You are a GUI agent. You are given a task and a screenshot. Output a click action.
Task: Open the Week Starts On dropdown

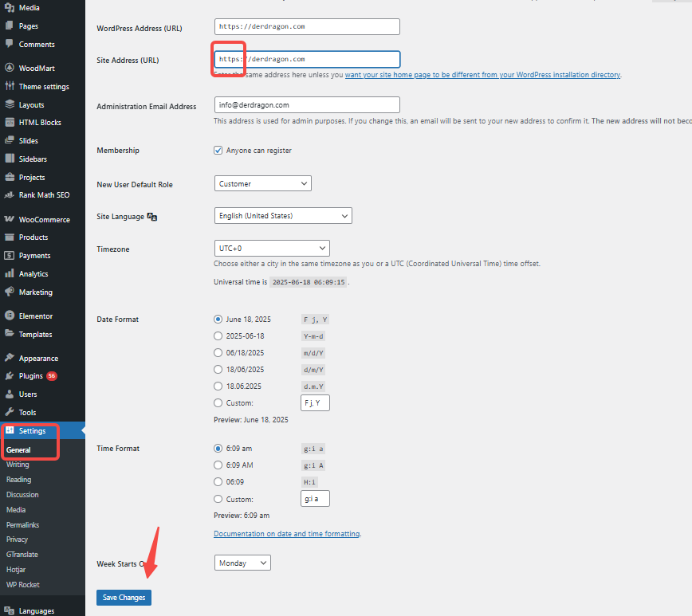coord(242,563)
